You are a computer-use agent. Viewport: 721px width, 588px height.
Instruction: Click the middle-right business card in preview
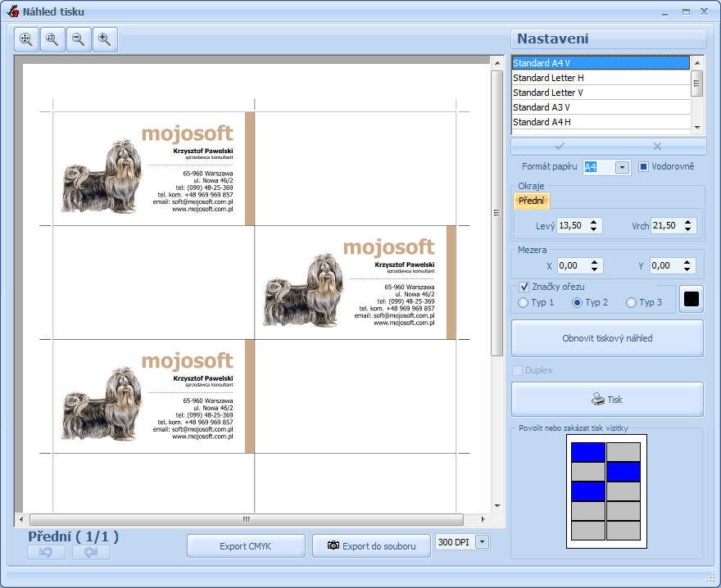click(356, 283)
